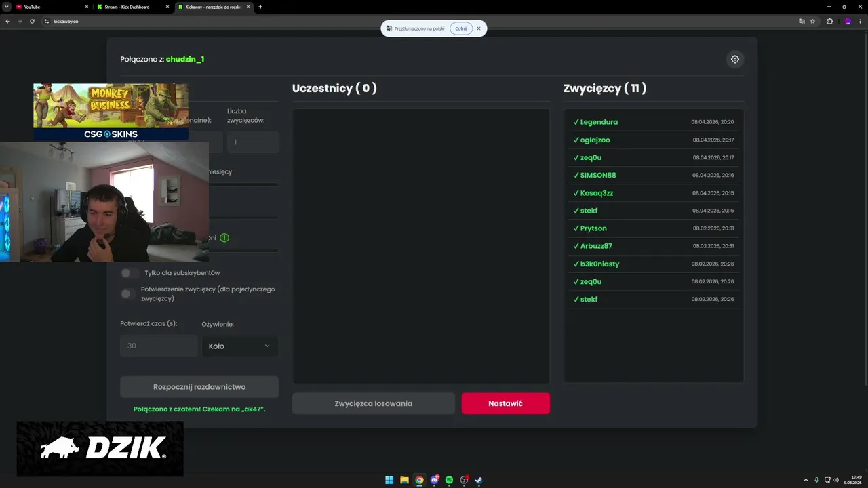
Task: Open Steam from the taskbar
Action: point(479,480)
